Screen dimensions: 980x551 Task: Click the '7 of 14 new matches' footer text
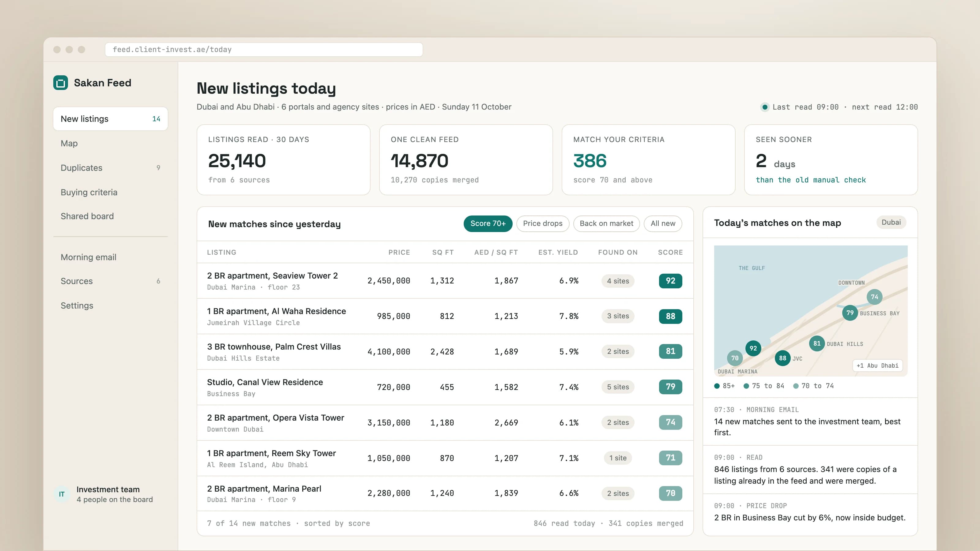click(288, 524)
